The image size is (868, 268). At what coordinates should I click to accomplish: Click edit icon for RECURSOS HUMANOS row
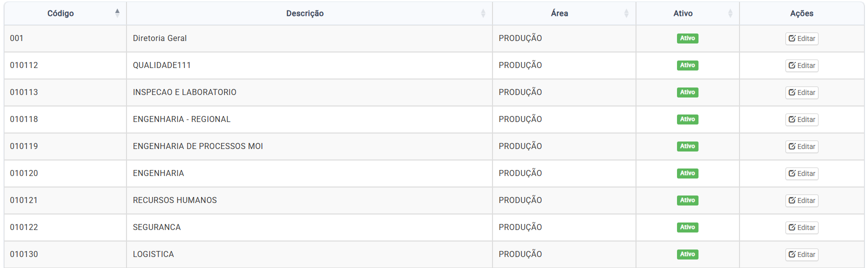792,200
